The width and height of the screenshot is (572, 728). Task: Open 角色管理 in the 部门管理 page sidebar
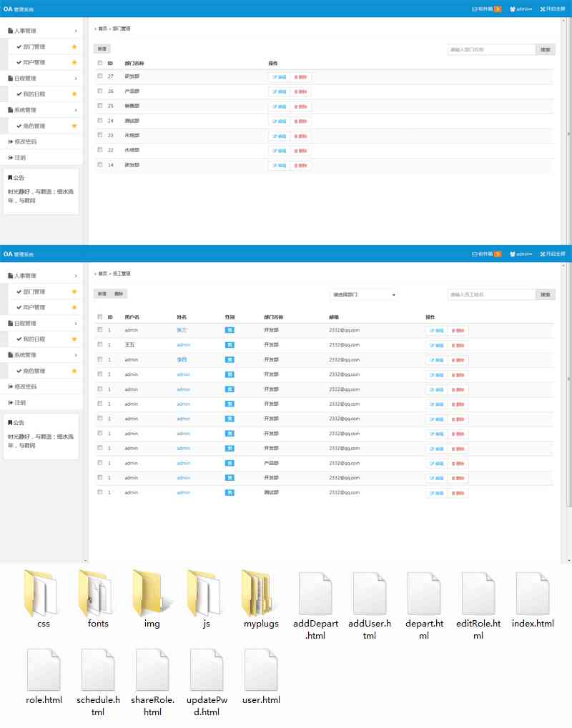click(x=34, y=126)
